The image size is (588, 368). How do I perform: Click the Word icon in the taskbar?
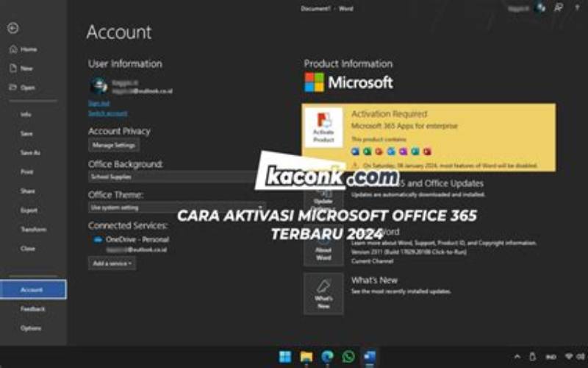tap(370, 356)
